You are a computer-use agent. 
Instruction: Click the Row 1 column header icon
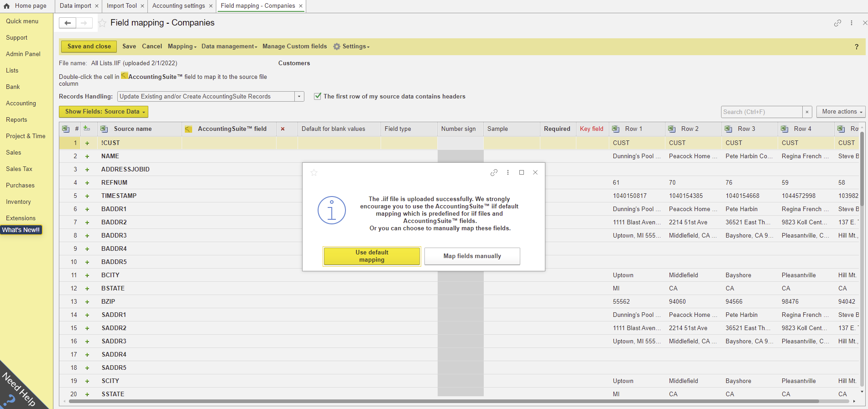point(616,129)
